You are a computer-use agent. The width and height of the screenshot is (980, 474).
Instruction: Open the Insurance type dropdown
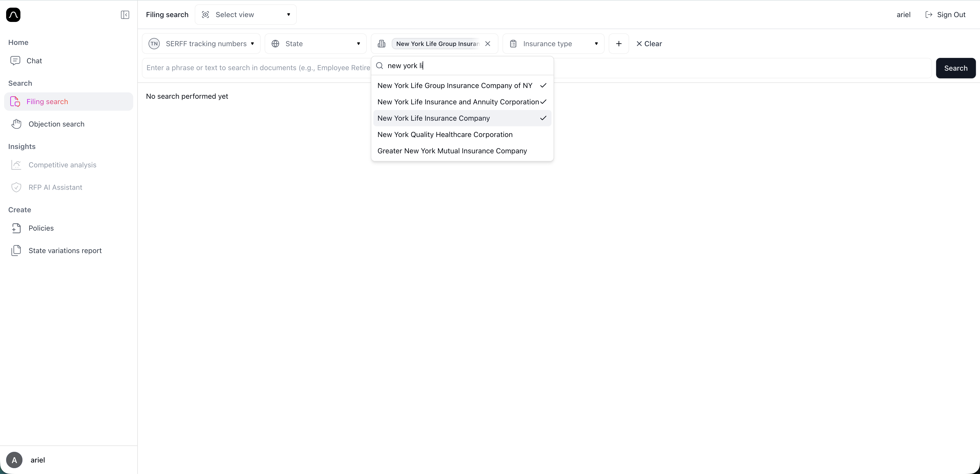pos(554,43)
